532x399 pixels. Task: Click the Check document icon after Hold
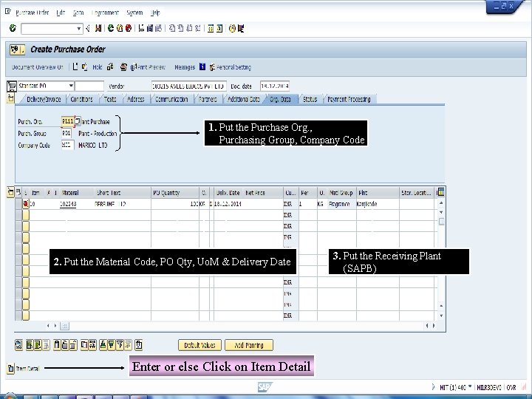point(110,66)
